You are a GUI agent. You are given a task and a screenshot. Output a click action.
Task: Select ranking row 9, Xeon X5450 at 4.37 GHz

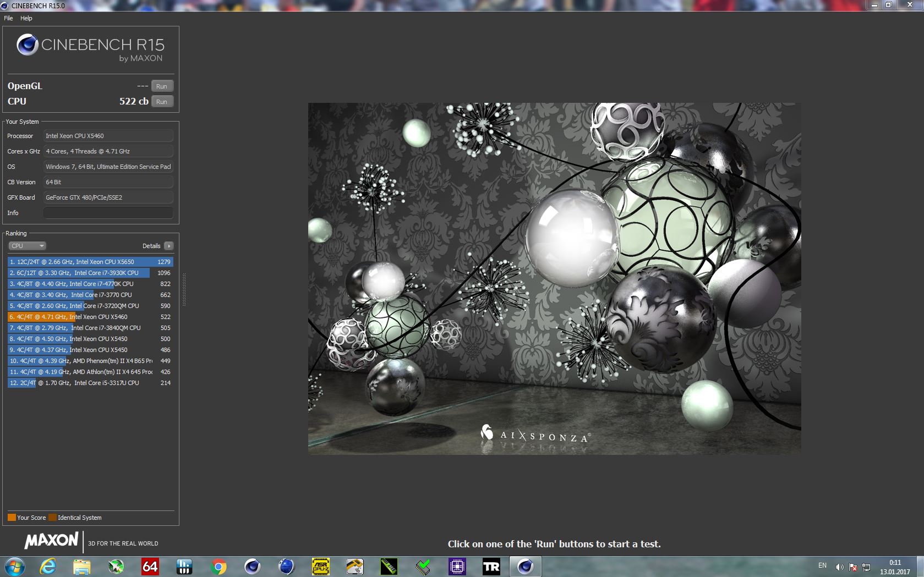pyautogui.click(x=90, y=350)
